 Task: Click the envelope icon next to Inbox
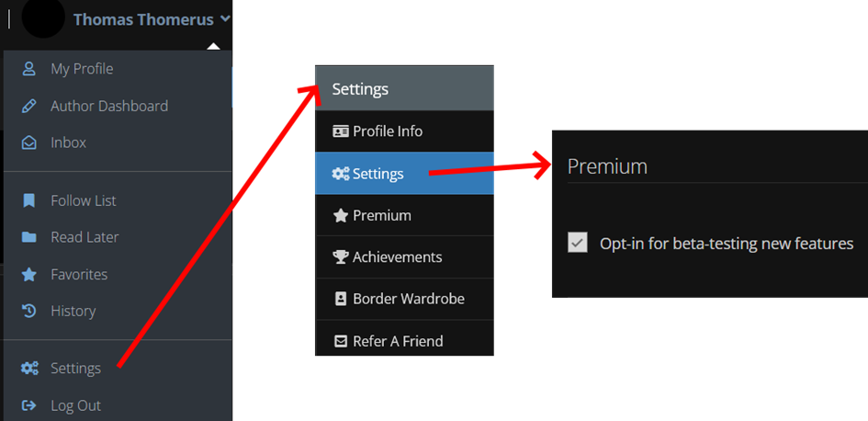click(x=28, y=142)
